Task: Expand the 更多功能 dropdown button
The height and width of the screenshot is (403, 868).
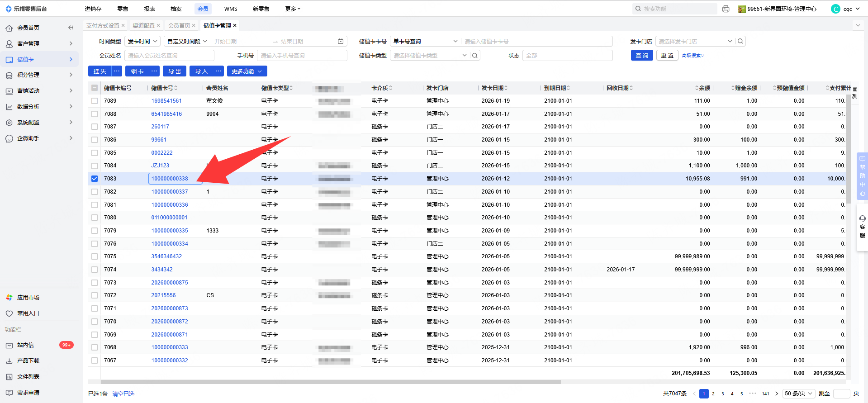Action: point(247,71)
